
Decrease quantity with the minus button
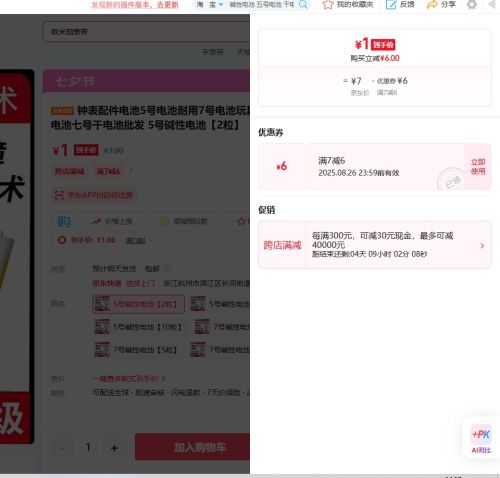(62, 448)
